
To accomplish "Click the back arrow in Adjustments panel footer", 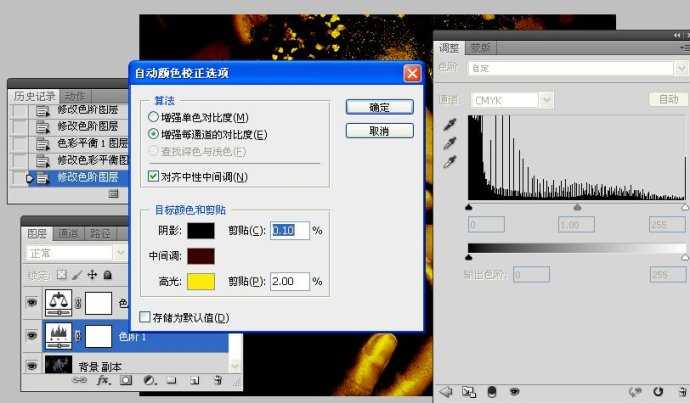I will pos(446,391).
